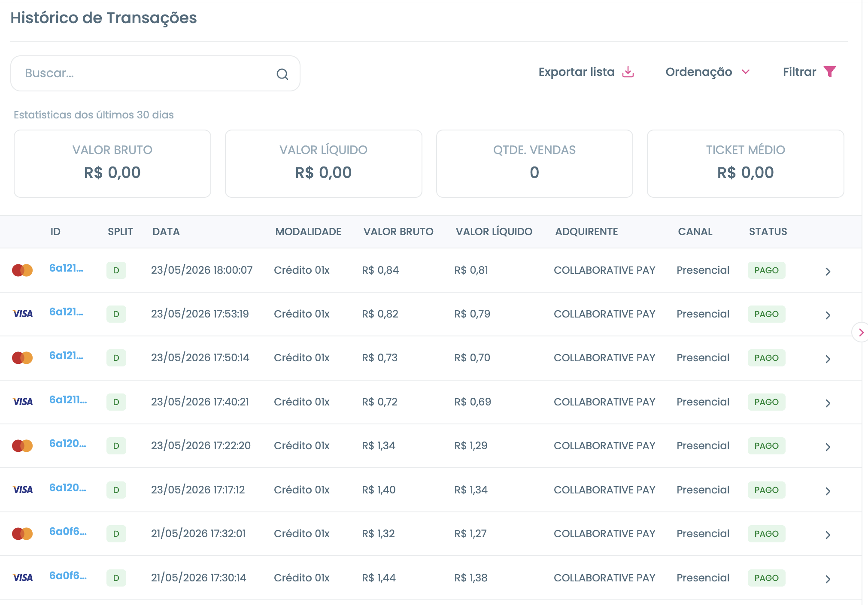The width and height of the screenshot is (868, 605).
Task: Open transaction ID link in 17:17:12 row
Action: coord(67,488)
